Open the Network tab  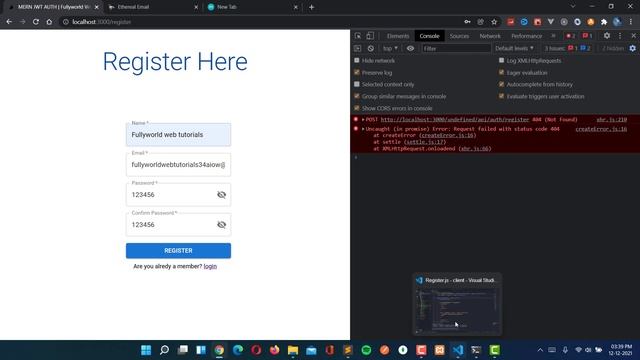point(490,36)
